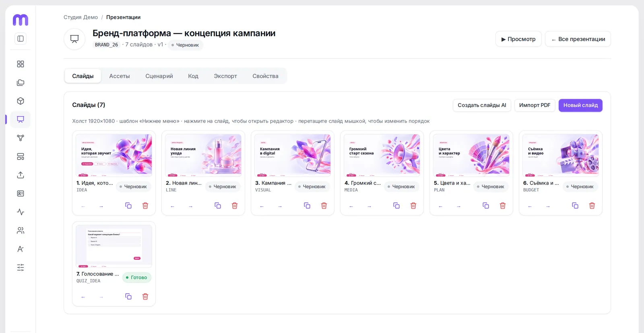Open the activity pulse icon in sidebar
Image resolution: width=644 pixels, height=333 pixels.
[x=21, y=212]
